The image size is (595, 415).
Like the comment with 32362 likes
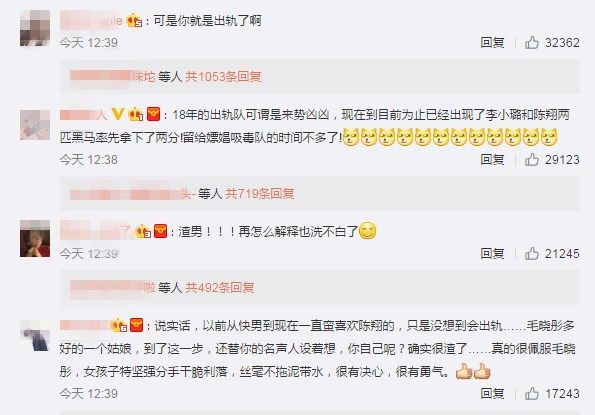click(532, 42)
